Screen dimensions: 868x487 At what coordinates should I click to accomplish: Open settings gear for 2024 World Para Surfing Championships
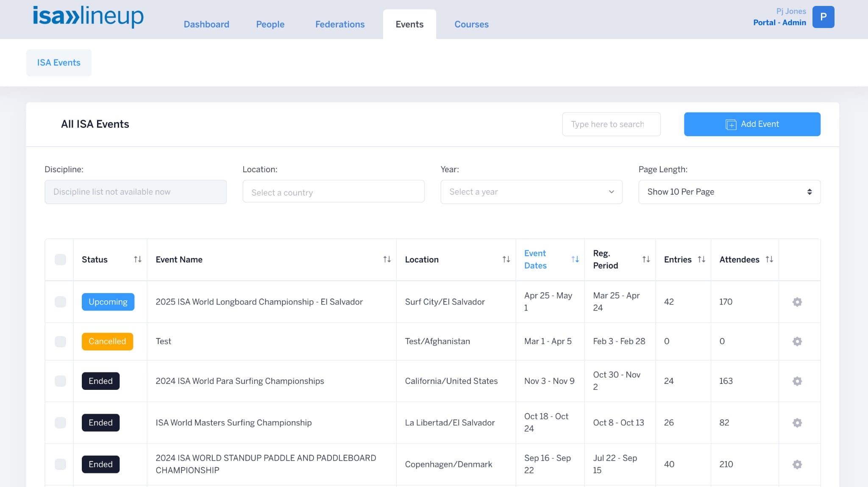(x=797, y=381)
